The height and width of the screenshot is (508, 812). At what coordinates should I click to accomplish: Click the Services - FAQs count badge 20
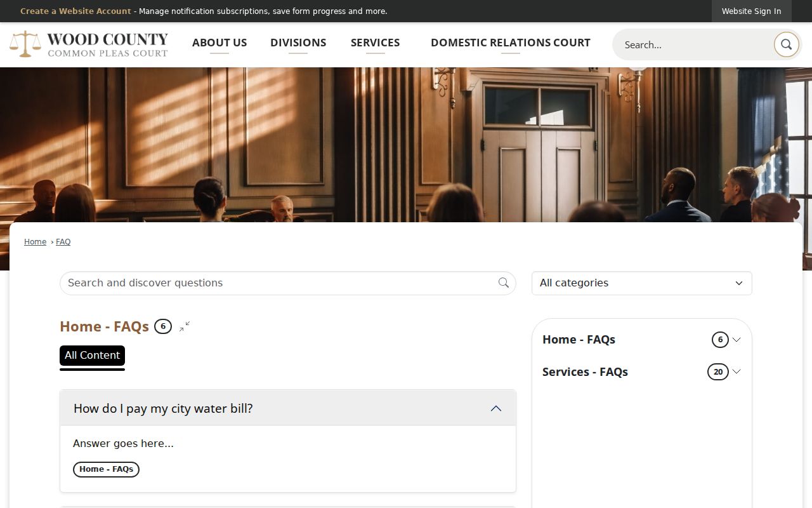pos(718,372)
